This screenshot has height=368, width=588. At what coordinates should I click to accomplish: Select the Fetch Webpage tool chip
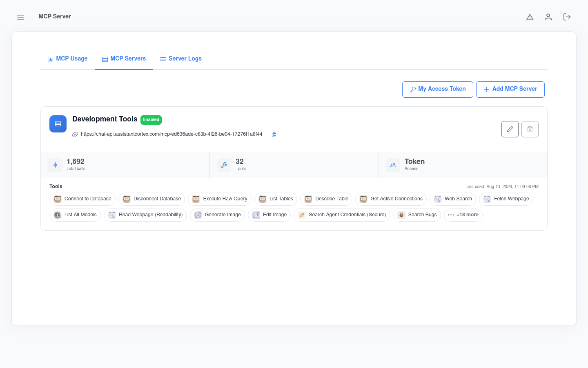coord(506,199)
